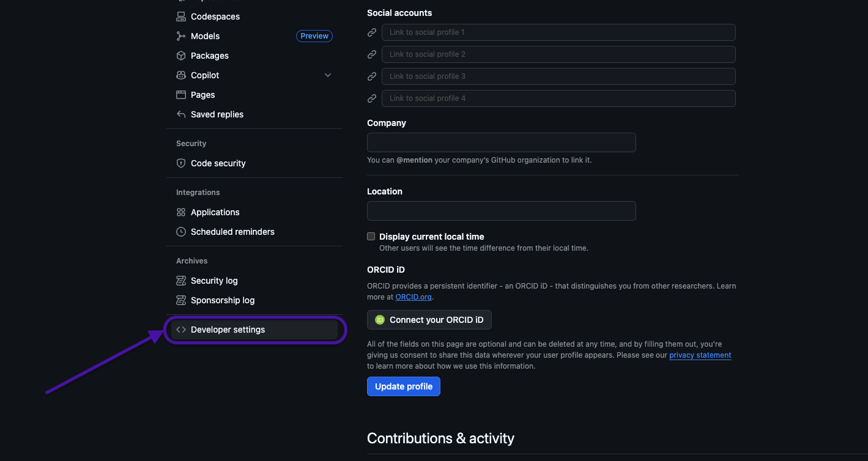Click the Code security shield icon
Image resolution: width=868 pixels, height=461 pixels.
pyautogui.click(x=181, y=163)
